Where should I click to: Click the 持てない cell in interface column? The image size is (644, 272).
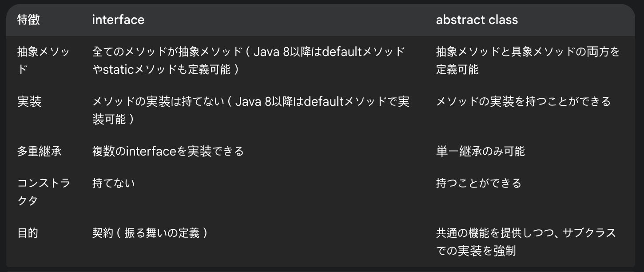coord(114,183)
